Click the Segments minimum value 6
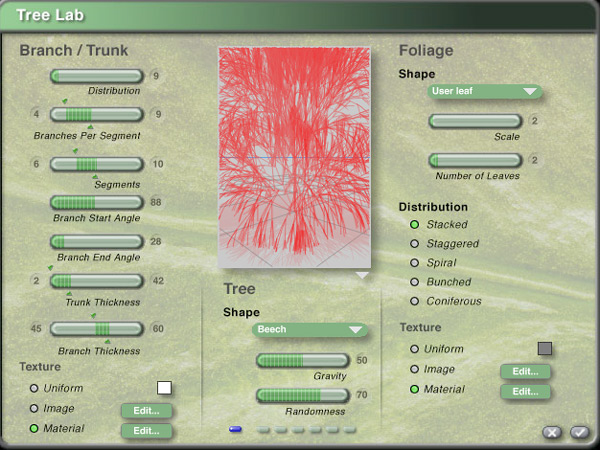Image resolution: width=600 pixels, height=450 pixels. (36, 164)
